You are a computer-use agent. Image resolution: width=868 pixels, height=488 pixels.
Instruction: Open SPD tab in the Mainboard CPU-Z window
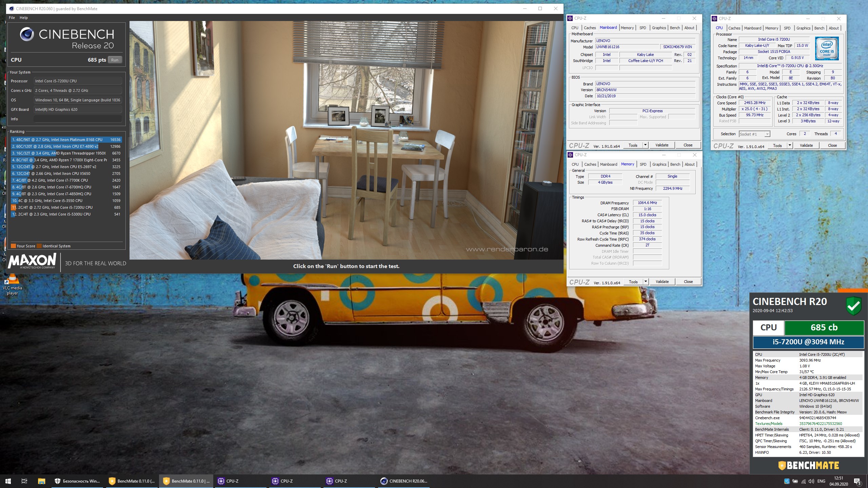(x=643, y=28)
